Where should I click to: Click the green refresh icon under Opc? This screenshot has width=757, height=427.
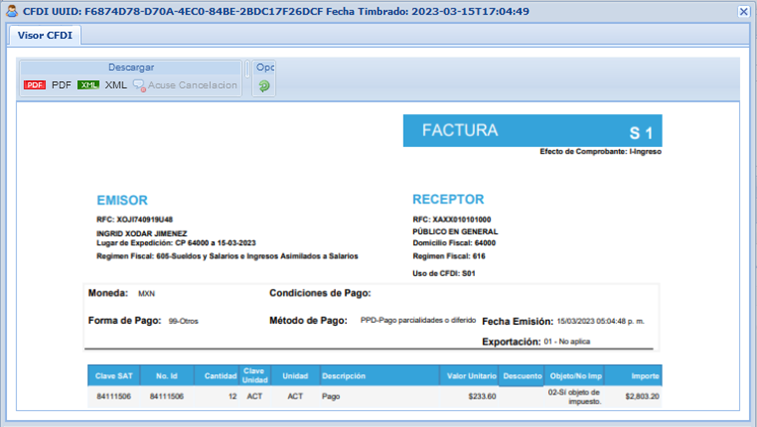click(264, 86)
